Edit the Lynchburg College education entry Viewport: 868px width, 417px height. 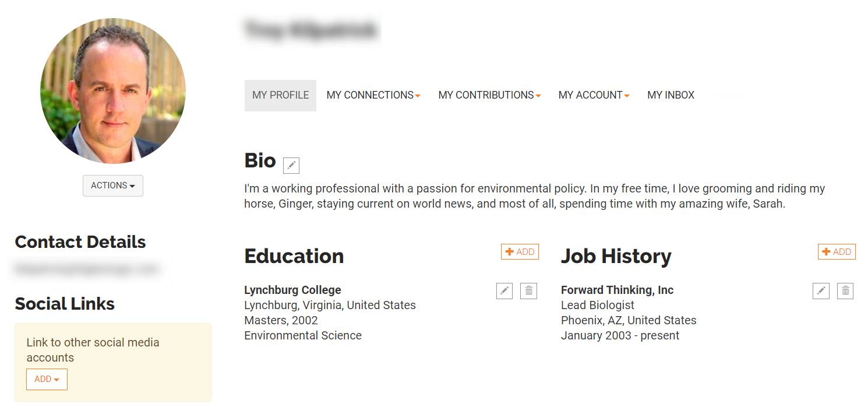[504, 290]
